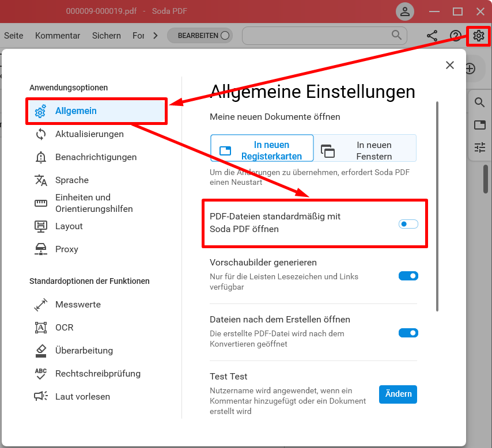The image size is (492, 448).
Task: Open the search tool in right sidebar
Action: [479, 102]
